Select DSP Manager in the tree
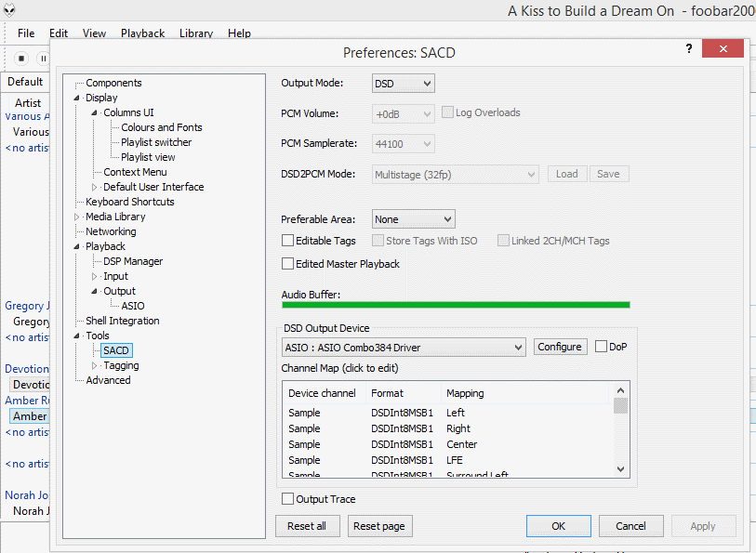The height and width of the screenshot is (553, 756). click(x=133, y=261)
